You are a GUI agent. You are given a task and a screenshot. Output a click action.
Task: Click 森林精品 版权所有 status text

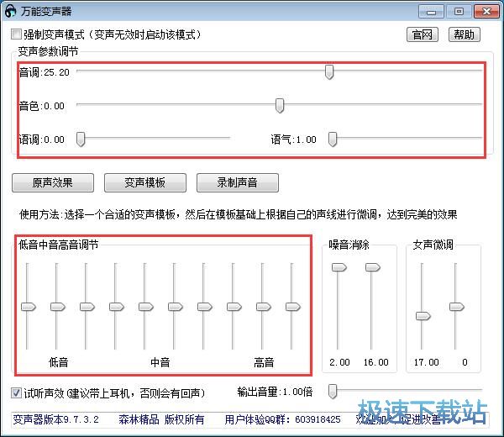161,419
